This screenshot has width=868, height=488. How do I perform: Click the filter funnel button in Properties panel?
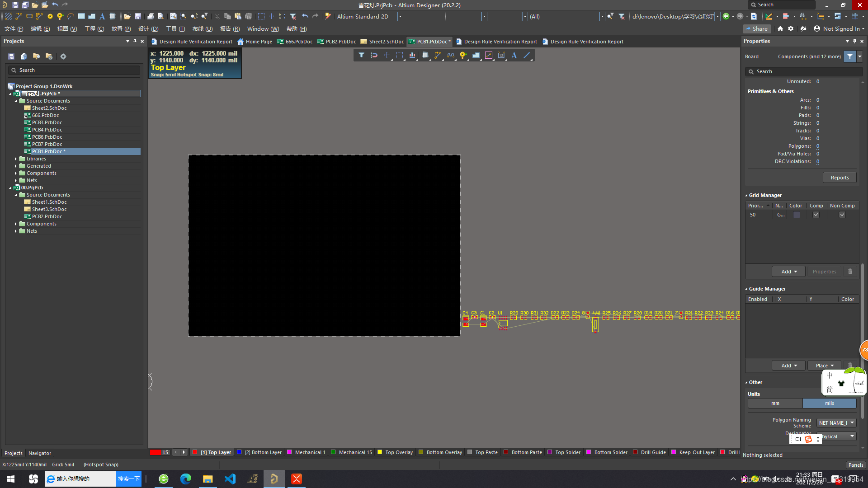850,56
